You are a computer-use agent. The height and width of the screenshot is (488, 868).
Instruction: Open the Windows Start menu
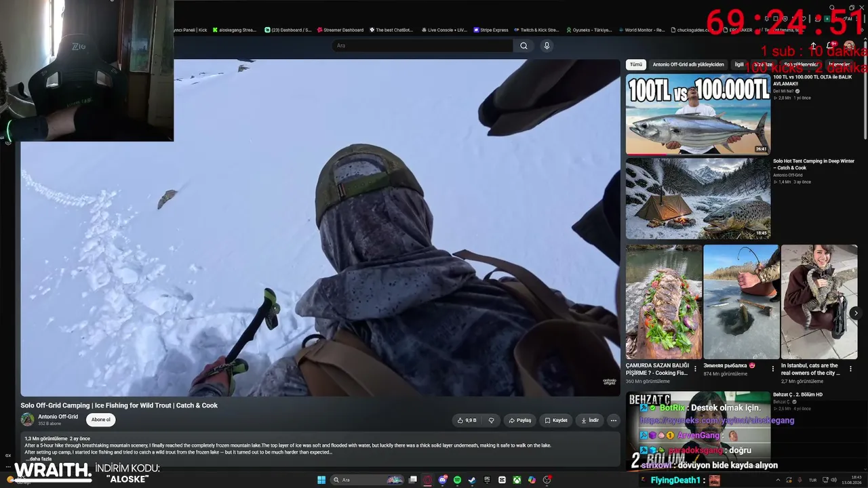click(321, 480)
